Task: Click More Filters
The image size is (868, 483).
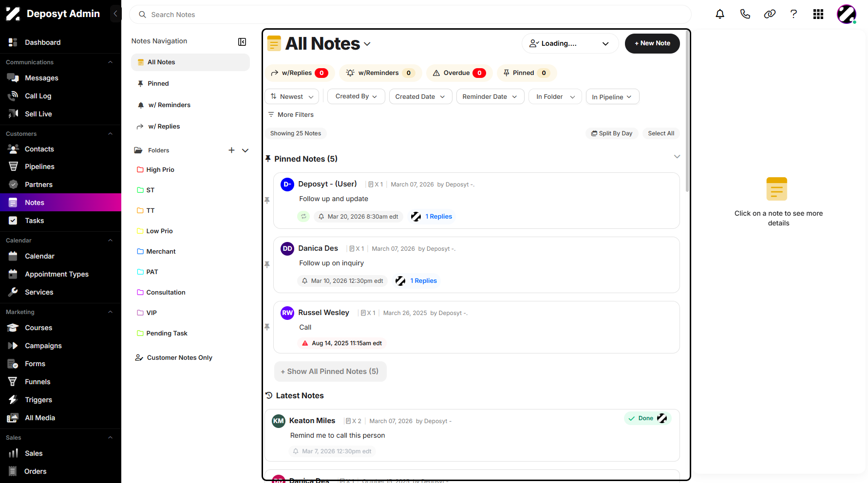Action: pos(291,115)
